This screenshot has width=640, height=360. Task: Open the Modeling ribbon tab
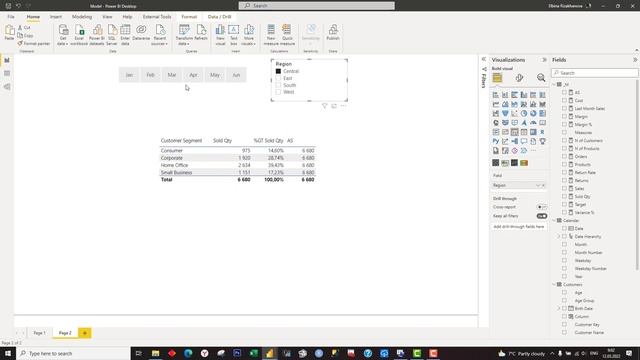tap(82, 17)
